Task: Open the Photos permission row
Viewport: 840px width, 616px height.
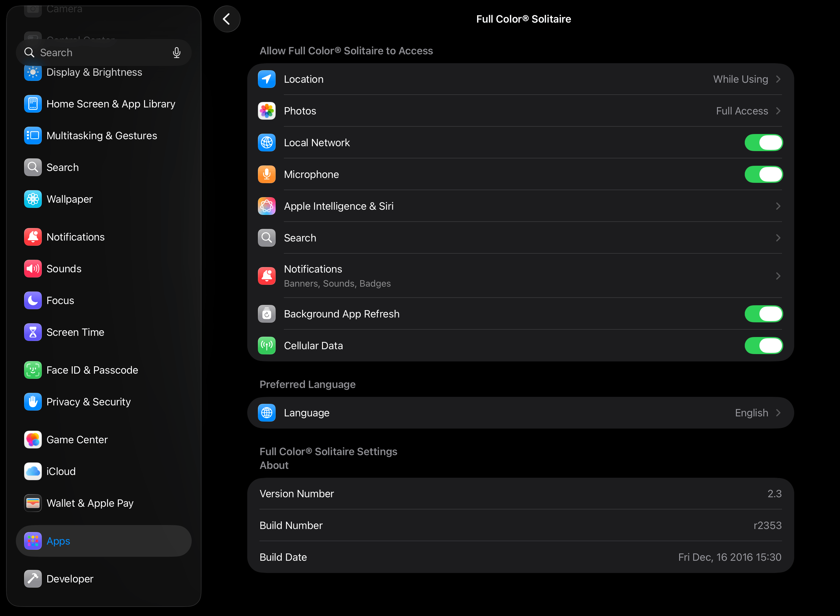Action: click(x=520, y=111)
